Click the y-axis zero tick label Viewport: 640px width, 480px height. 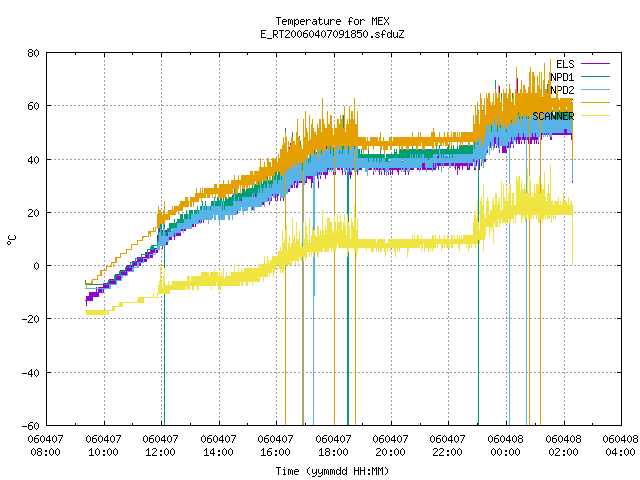click(36, 267)
